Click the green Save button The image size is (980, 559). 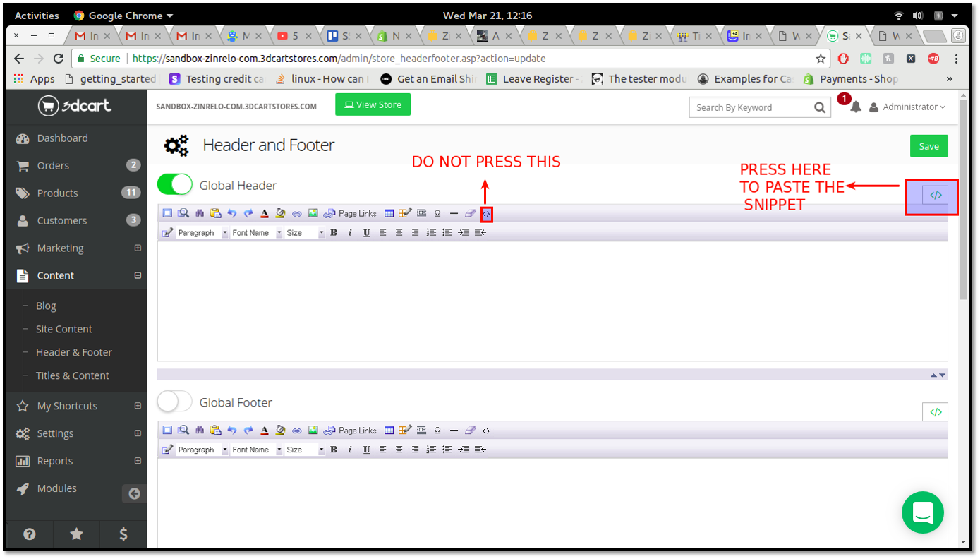[x=928, y=146]
